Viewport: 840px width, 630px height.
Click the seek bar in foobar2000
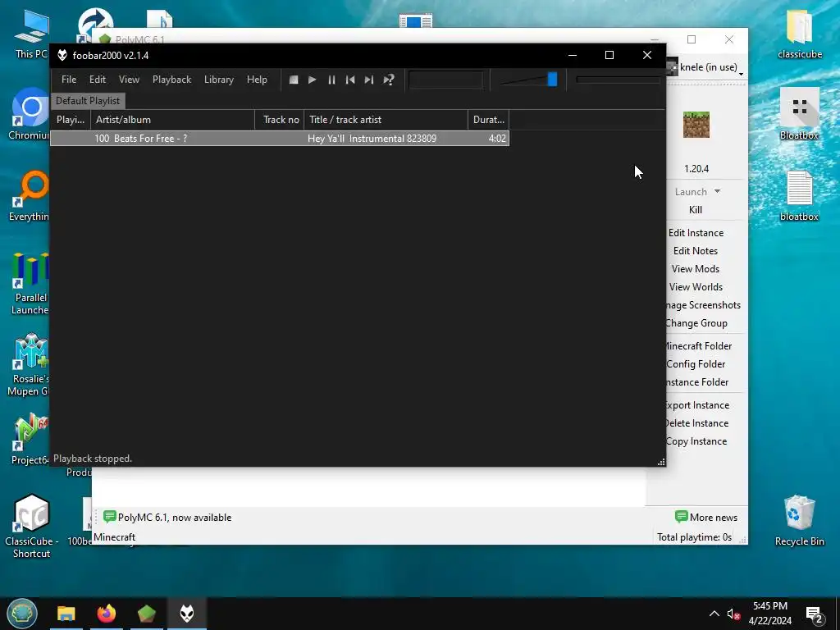tap(618, 80)
